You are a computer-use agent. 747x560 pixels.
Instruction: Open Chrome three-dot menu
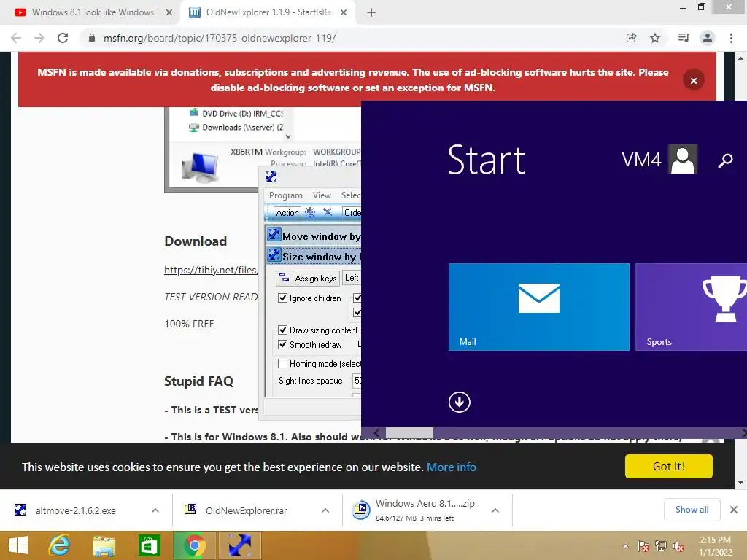pyautogui.click(x=731, y=38)
